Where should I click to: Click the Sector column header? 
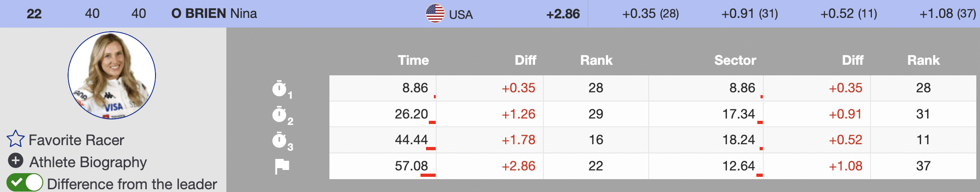[735, 60]
